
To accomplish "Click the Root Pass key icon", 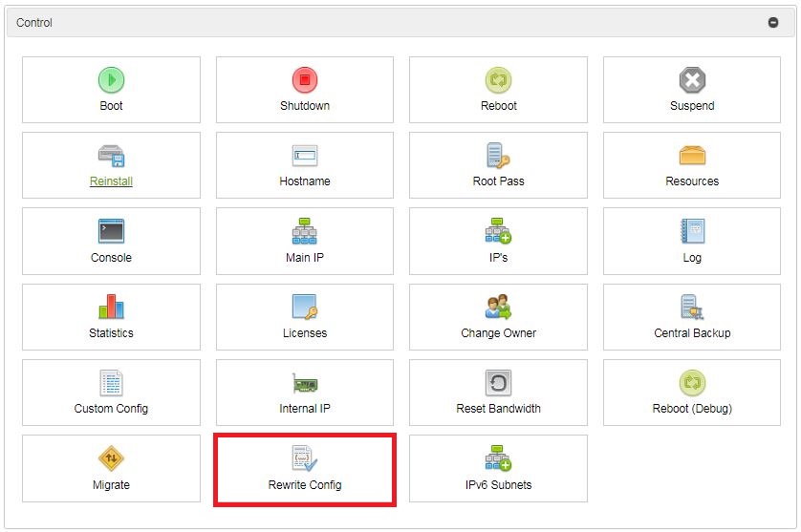I will point(498,156).
